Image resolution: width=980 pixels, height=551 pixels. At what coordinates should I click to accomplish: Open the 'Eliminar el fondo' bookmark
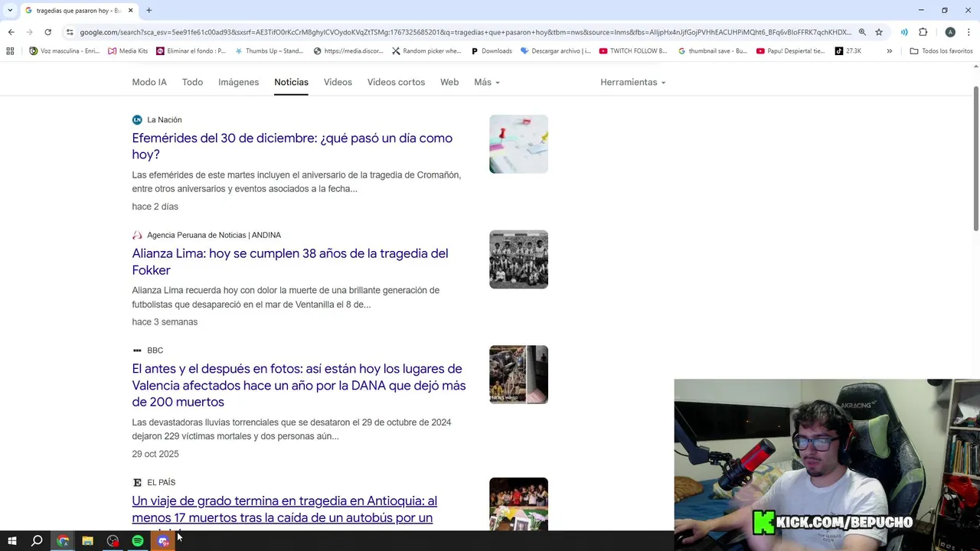point(191,51)
